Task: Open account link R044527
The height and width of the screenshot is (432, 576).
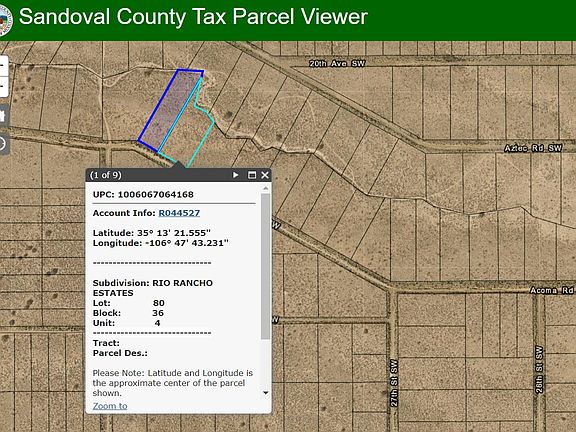Action: 179,213
